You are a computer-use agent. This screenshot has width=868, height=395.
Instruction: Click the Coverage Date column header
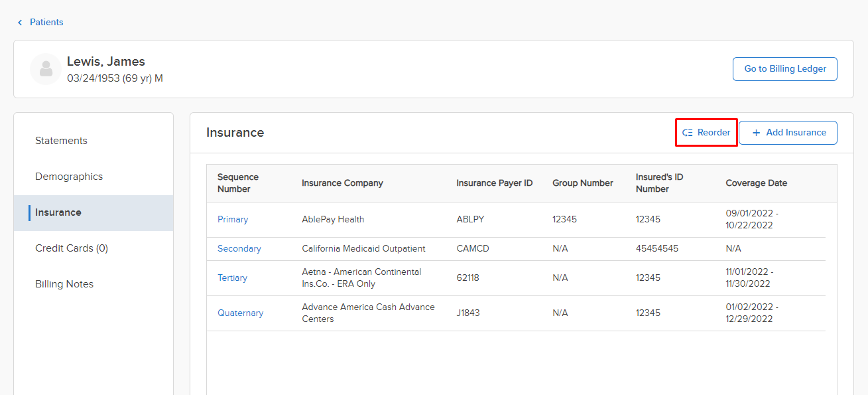(x=757, y=183)
